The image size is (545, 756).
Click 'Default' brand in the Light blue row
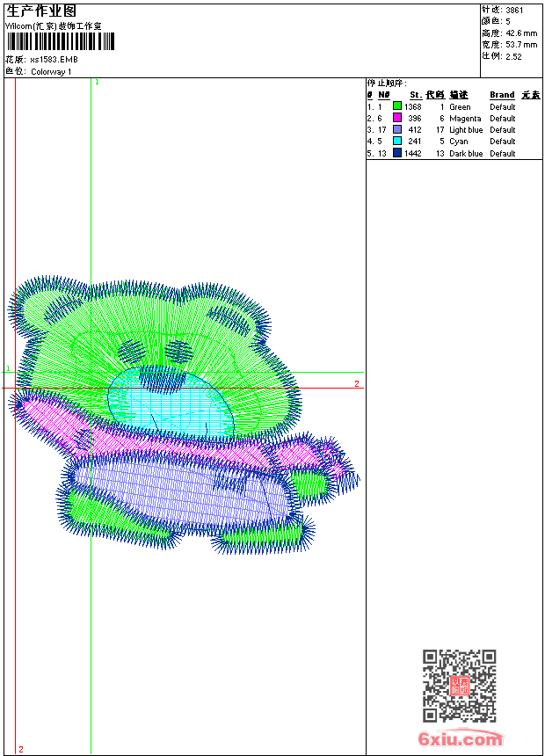pos(503,130)
